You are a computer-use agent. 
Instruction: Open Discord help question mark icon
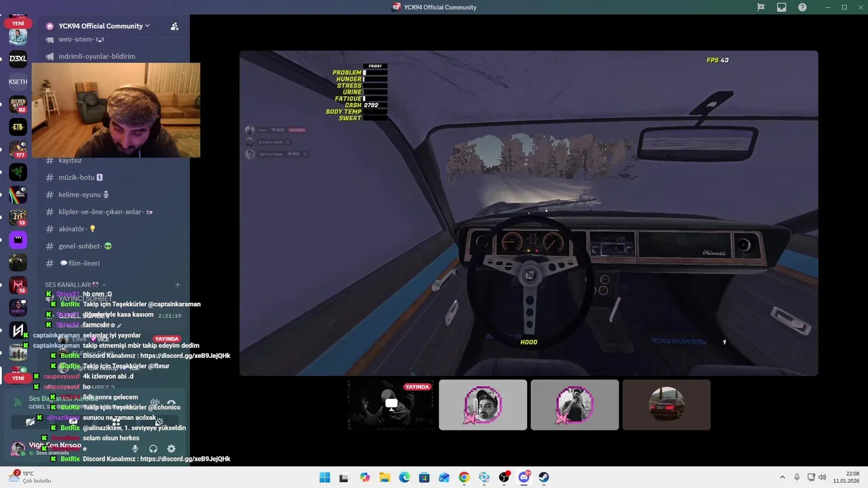pos(802,7)
